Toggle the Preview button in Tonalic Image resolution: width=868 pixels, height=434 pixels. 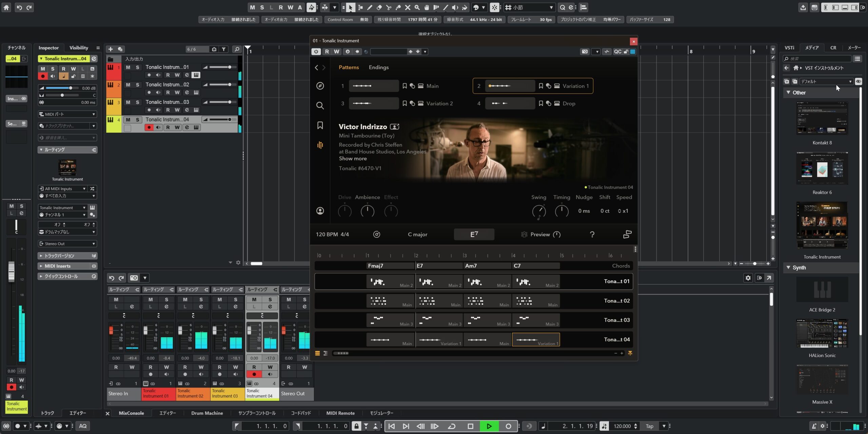pos(540,234)
